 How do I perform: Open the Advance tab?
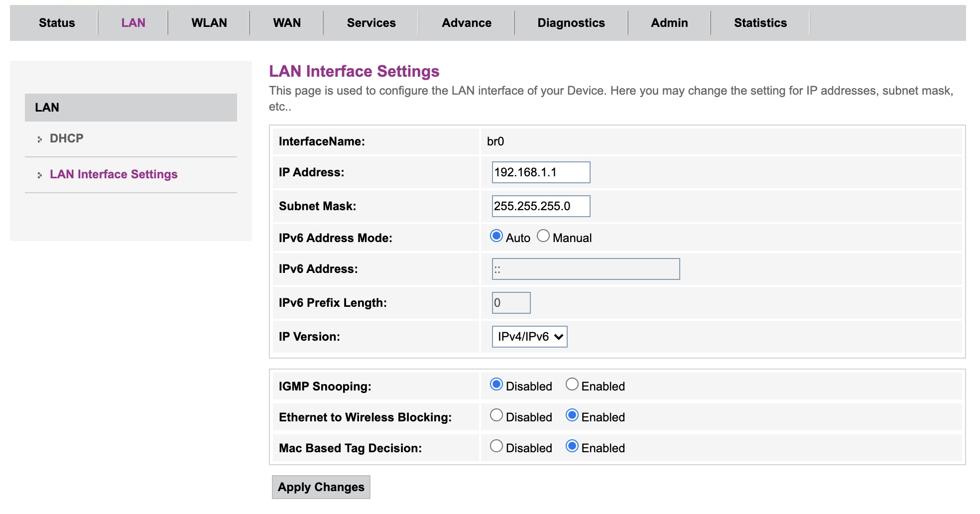pyautogui.click(x=466, y=22)
